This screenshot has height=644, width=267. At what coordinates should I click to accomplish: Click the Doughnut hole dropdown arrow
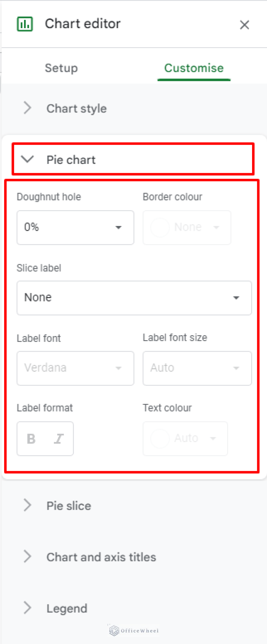click(119, 227)
